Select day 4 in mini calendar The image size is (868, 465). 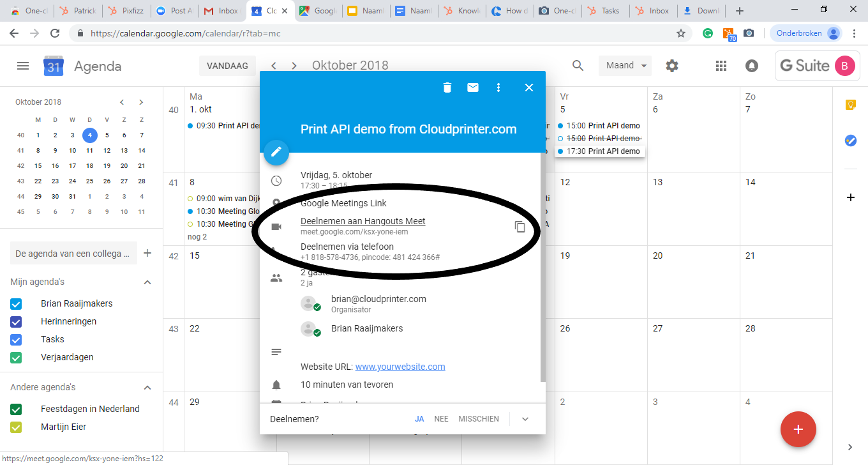point(90,135)
